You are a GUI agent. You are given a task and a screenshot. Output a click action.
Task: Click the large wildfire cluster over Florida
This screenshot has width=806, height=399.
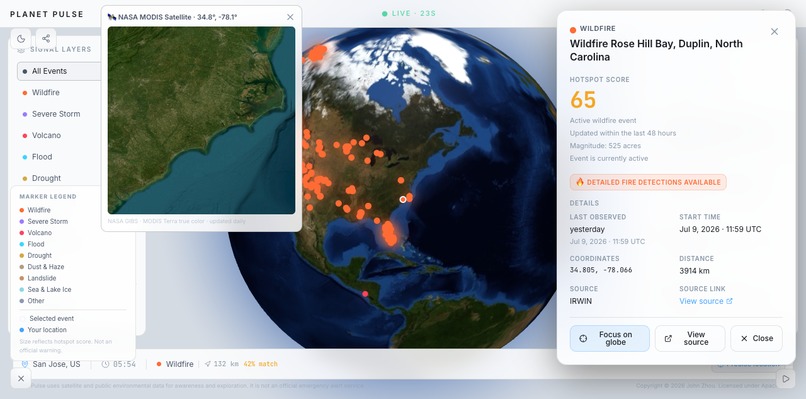coord(390,233)
